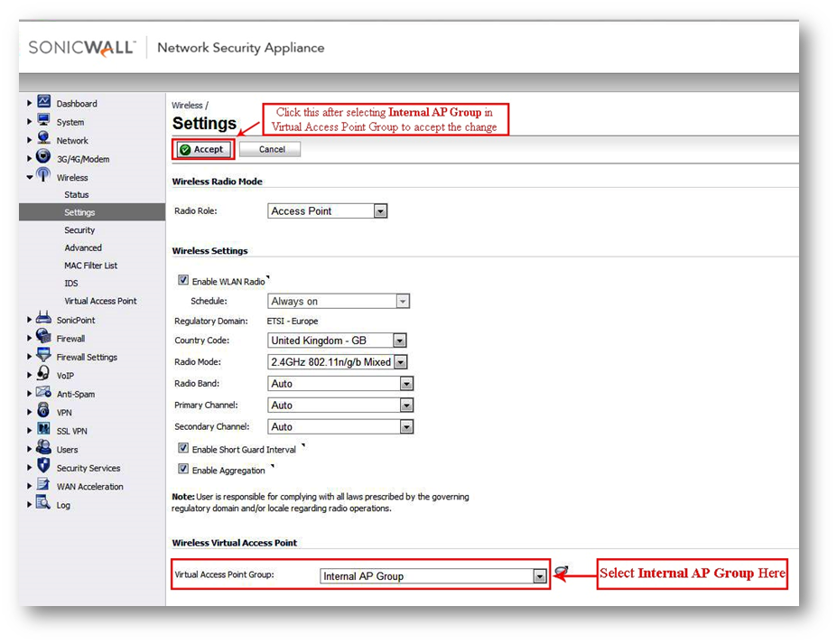Expand the Users section arrow
Image resolution: width=837 pixels, height=644 pixels.
[30, 449]
